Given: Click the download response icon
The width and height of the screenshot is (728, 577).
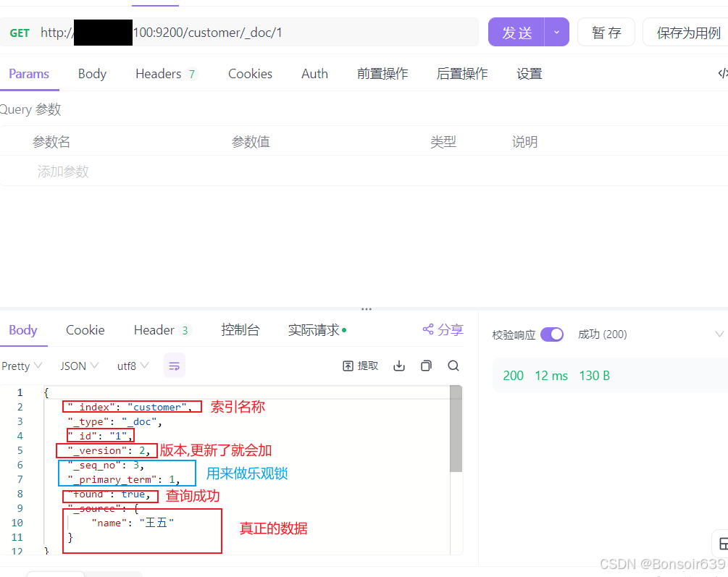Looking at the screenshot, I should click(399, 366).
